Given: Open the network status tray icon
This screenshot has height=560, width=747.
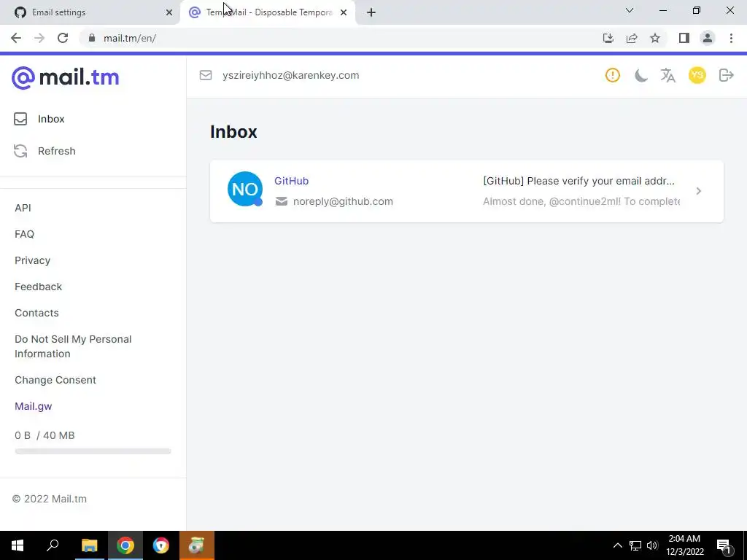Looking at the screenshot, I should pos(635,545).
